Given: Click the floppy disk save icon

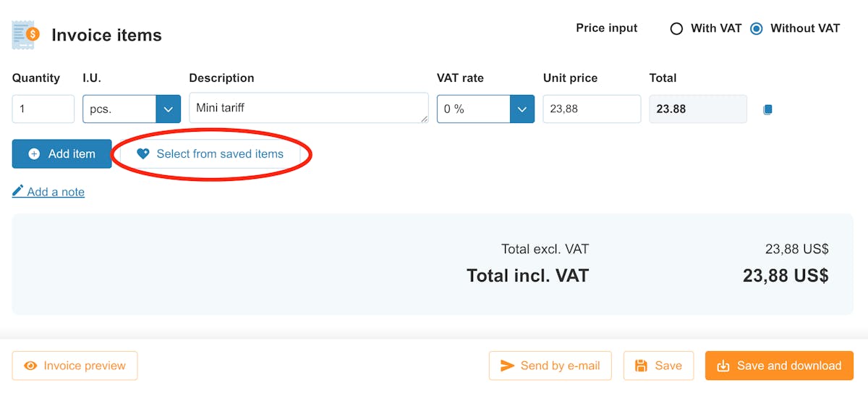Looking at the screenshot, I should click(x=641, y=366).
